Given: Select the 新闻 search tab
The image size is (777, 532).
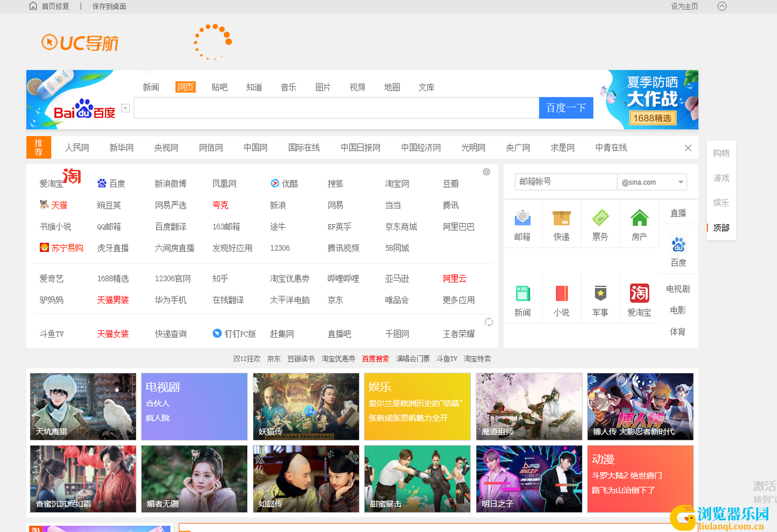Looking at the screenshot, I should tap(150, 87).
